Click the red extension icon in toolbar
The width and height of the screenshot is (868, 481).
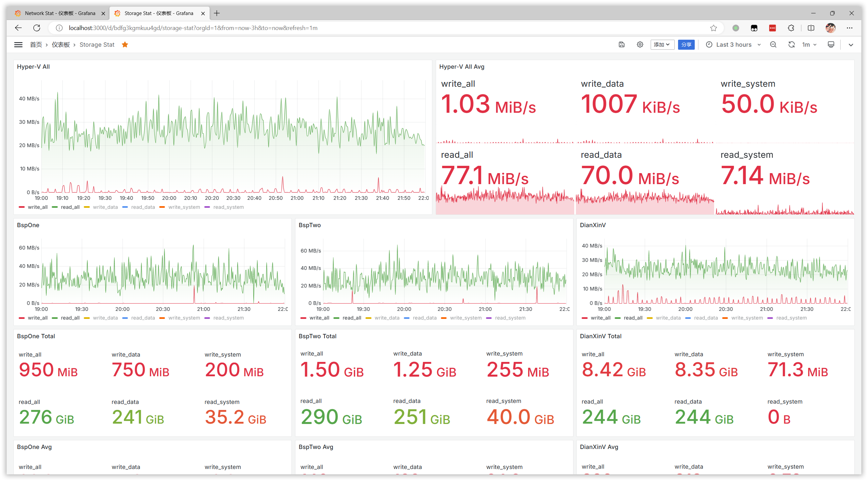[773, 28]
